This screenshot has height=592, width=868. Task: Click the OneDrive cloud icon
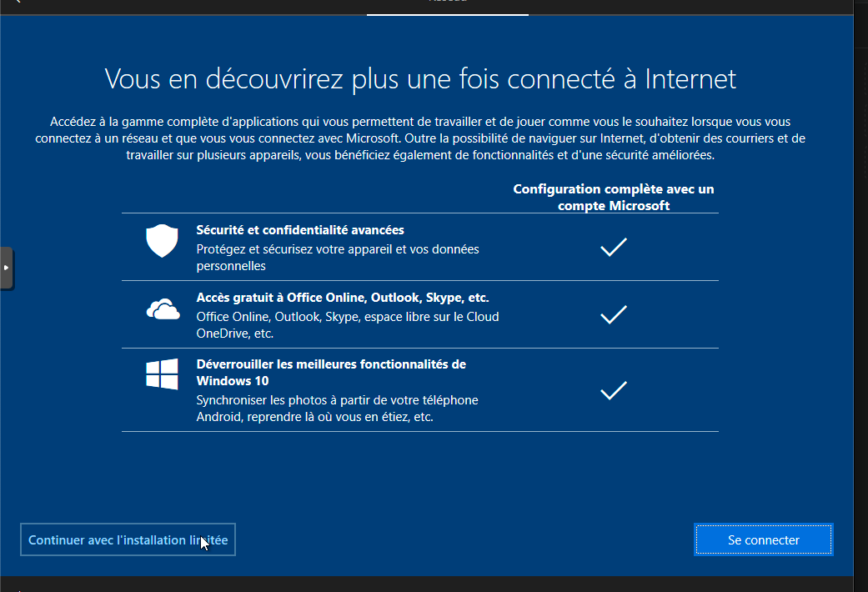[163, 310]
